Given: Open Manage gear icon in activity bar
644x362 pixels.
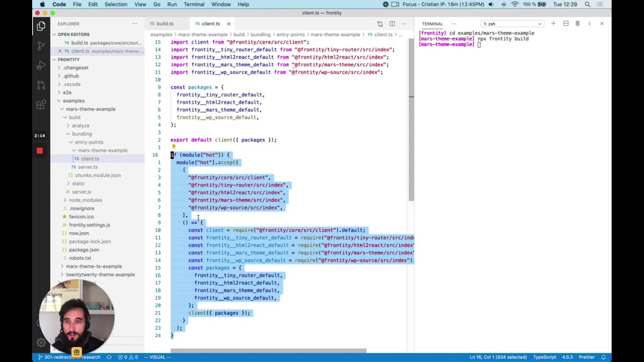Looking at the screenshot, I should (x=41, y=342).
